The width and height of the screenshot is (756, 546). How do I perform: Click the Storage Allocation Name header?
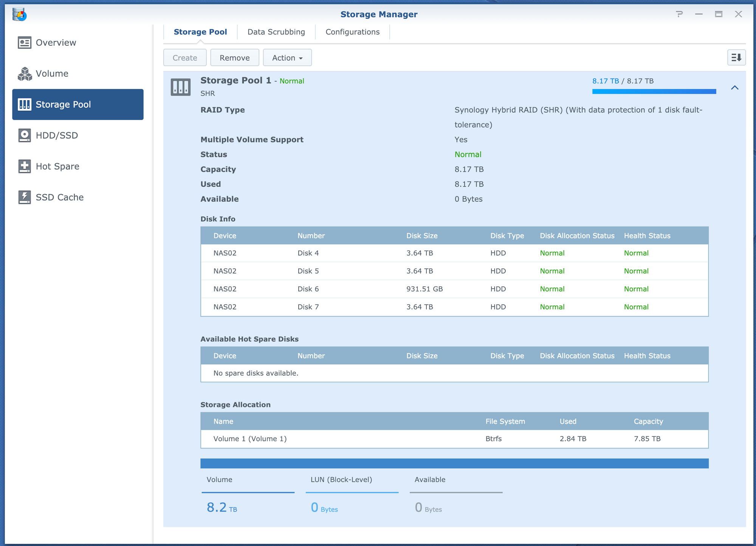[x=223, y=421]
